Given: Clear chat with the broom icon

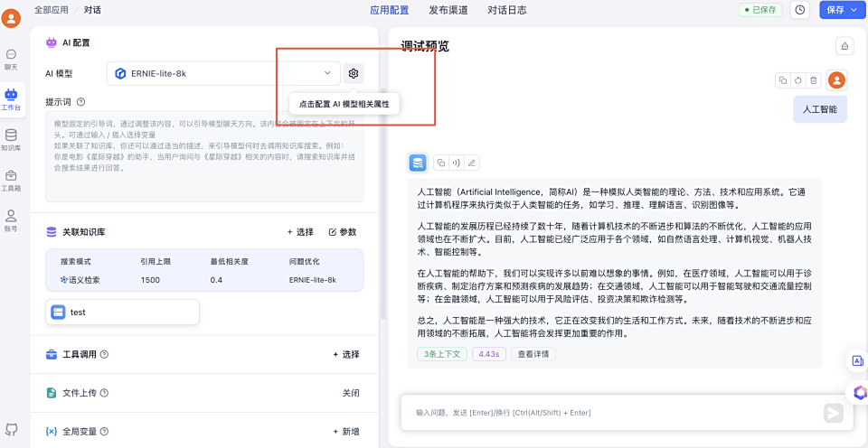Looking at the screenshot, I should (x=844, y=46).
